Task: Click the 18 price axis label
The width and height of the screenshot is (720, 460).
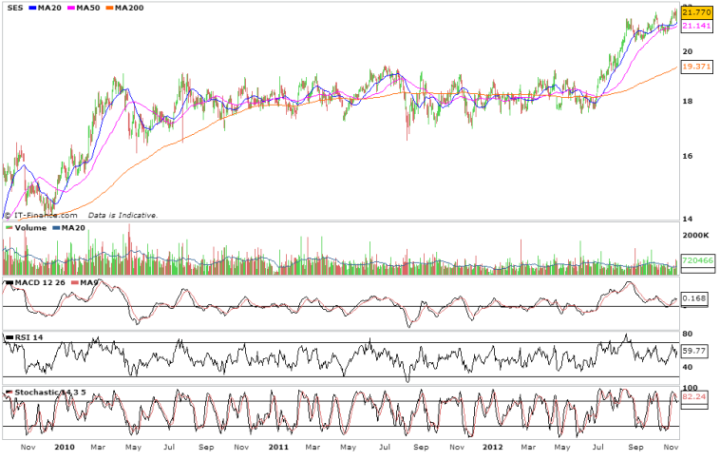Action: point(687,101)
